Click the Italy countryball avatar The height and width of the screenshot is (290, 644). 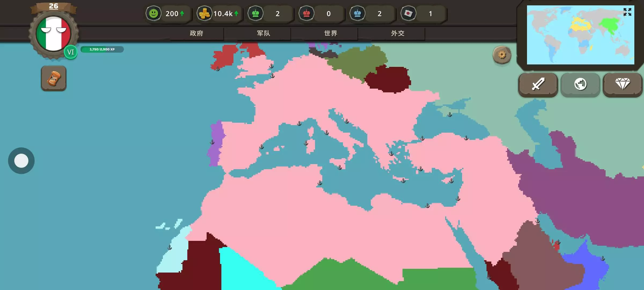[x=53, y=34]
